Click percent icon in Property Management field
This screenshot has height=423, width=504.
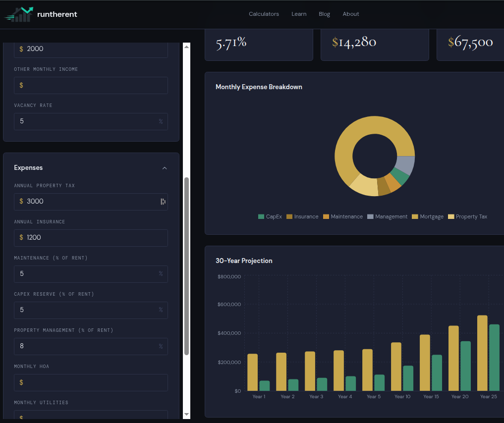pos(160,346)
